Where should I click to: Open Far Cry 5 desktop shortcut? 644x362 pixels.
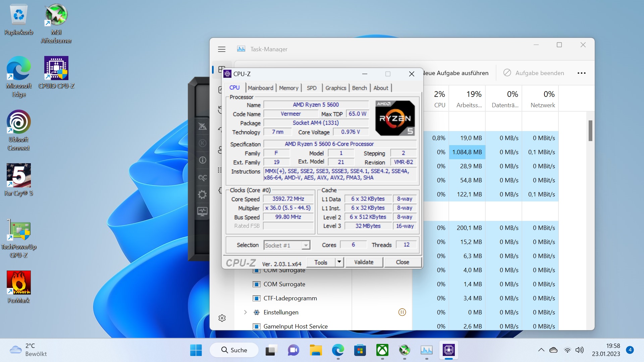19,180
